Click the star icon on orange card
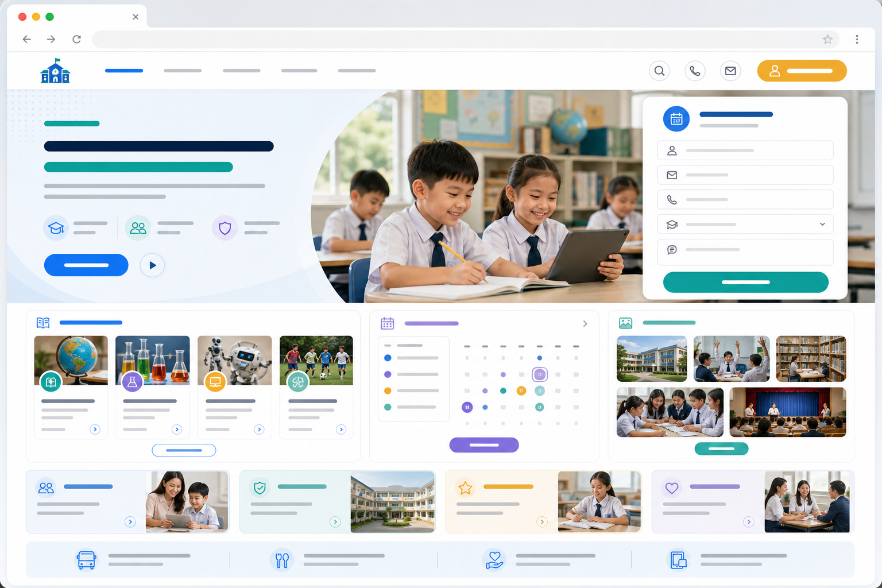 coord(465,488)
